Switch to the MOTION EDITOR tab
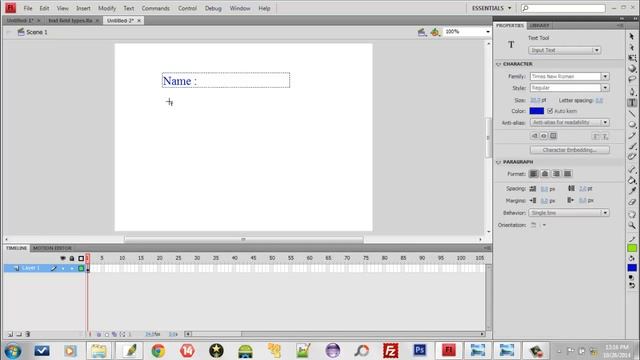The width and height of the screenshot is (640, 360). click(52, 248)
